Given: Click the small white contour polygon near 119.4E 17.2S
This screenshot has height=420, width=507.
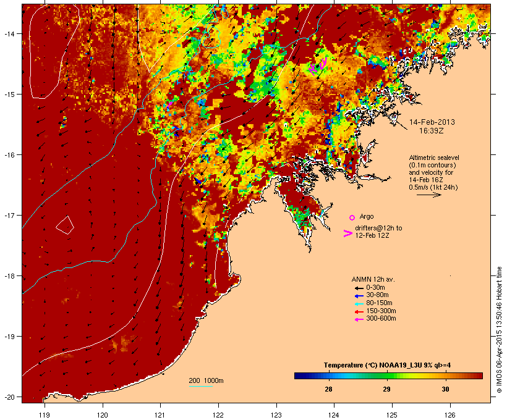Looking at the screenshot, I should (65, 225).
